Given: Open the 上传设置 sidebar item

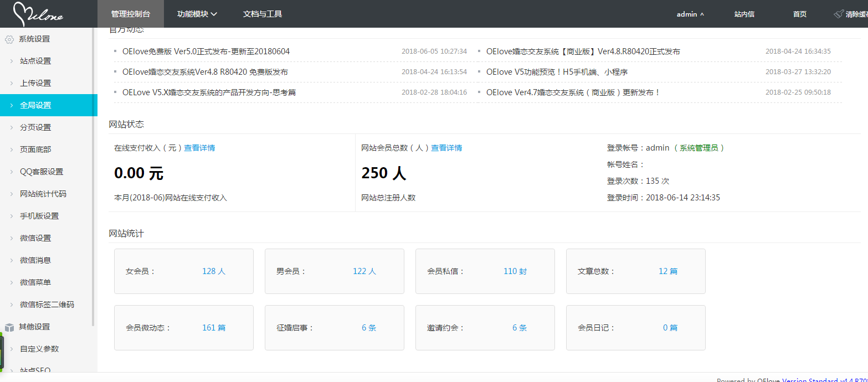Looking at the screenshot, I should click(35, 84).
